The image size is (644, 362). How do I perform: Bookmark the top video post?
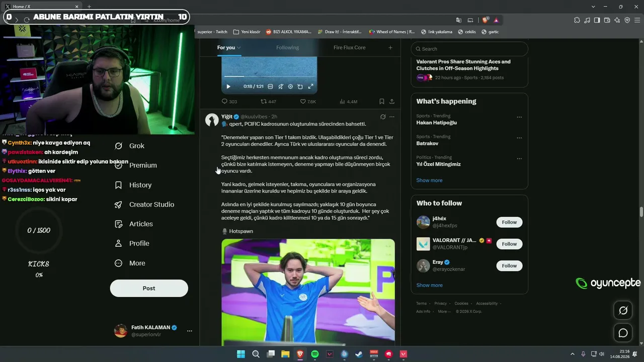382,102
